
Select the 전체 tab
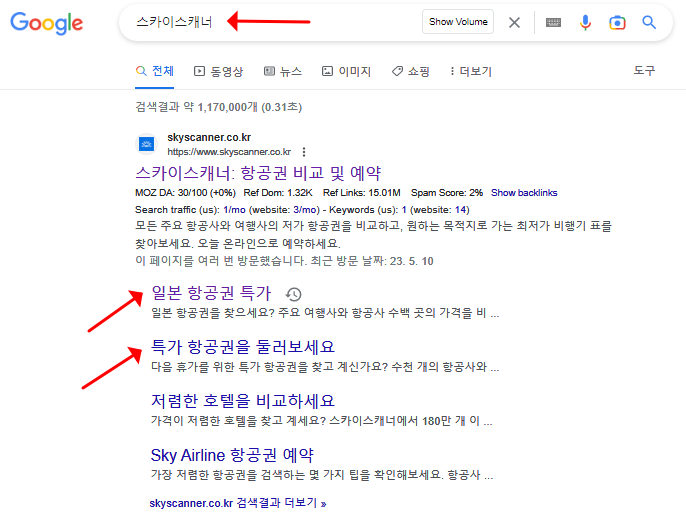pyautogui.click(x=154, y=71)
